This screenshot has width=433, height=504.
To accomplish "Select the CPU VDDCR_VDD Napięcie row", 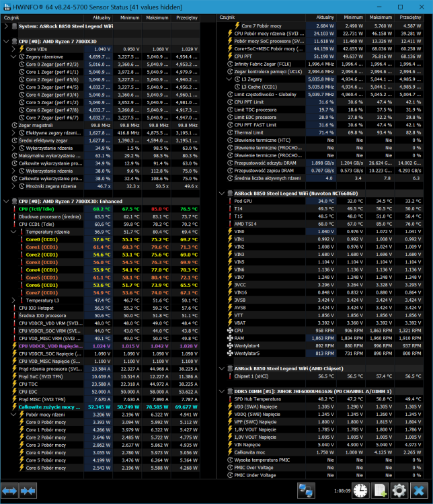I will click(100, 346).
